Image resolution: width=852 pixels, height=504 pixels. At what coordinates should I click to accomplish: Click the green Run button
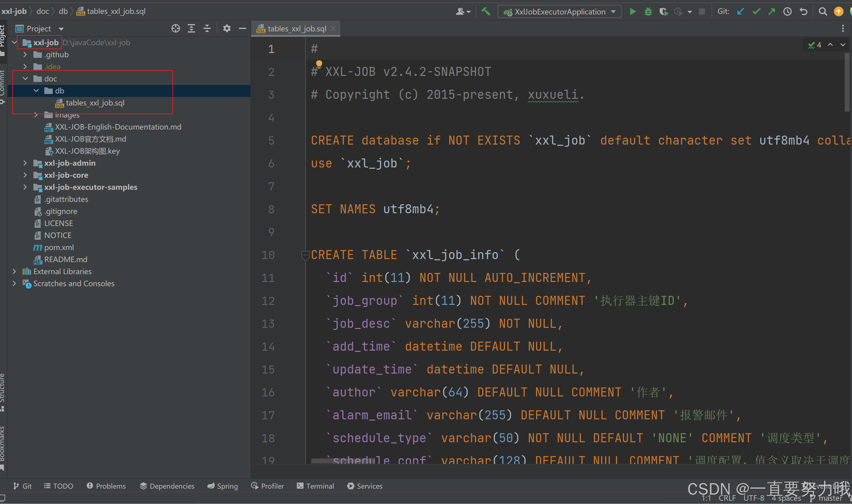[633, 11]
